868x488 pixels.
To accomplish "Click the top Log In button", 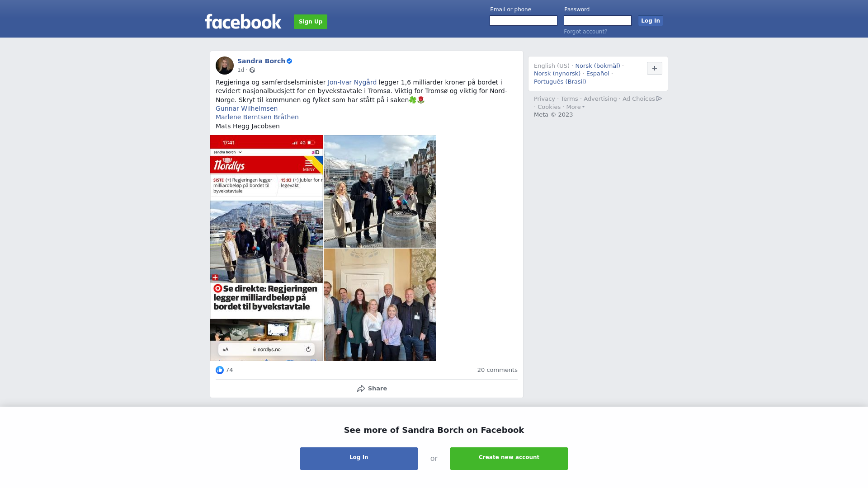I will (651, 21).
